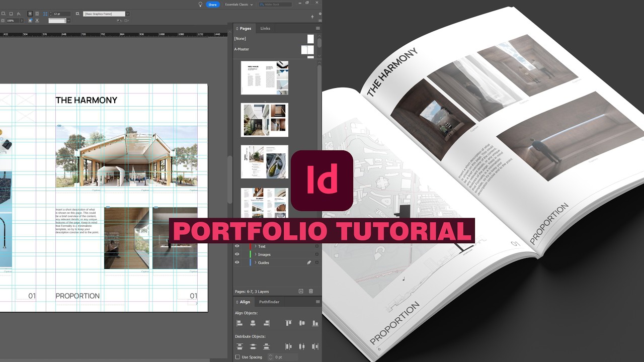The width and height of the screenshot is (644, 362).
Task: Click the stroke color preview swatch
Action: click(x=57, y=21)
